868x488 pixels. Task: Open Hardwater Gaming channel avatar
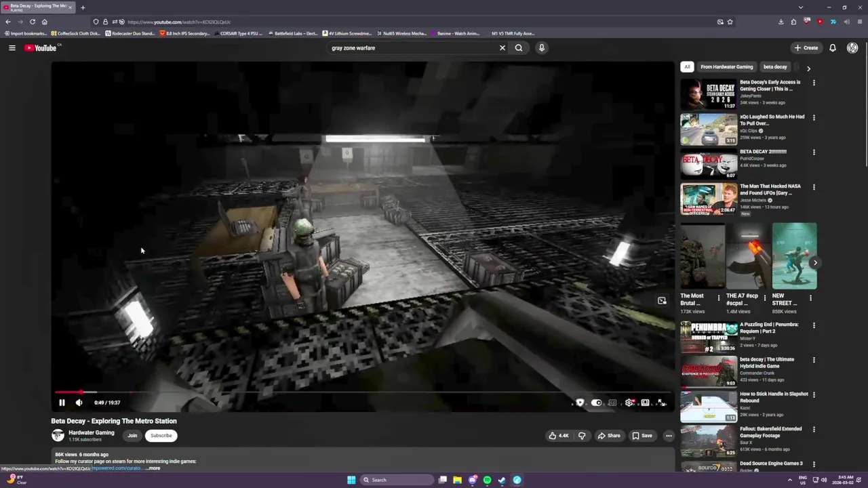click(58, 435)
